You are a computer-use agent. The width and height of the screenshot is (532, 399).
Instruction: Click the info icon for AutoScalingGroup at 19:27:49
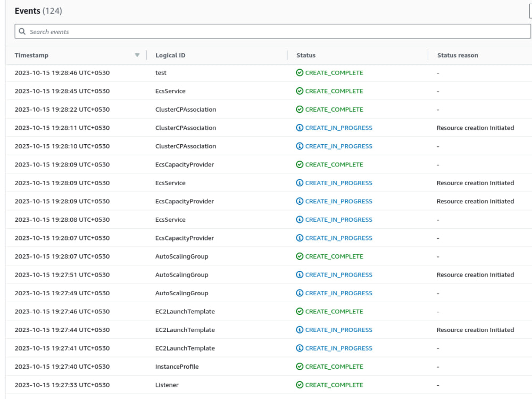point(300,293)
